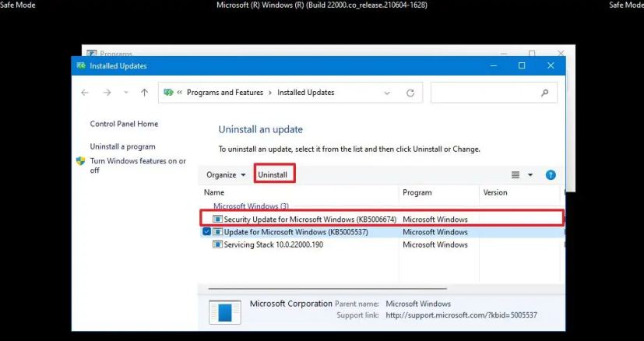This screenshot has height=341, width=644.
Task: Open the blue Help icon
Action: pyautogui.click(x=551, y=175)
